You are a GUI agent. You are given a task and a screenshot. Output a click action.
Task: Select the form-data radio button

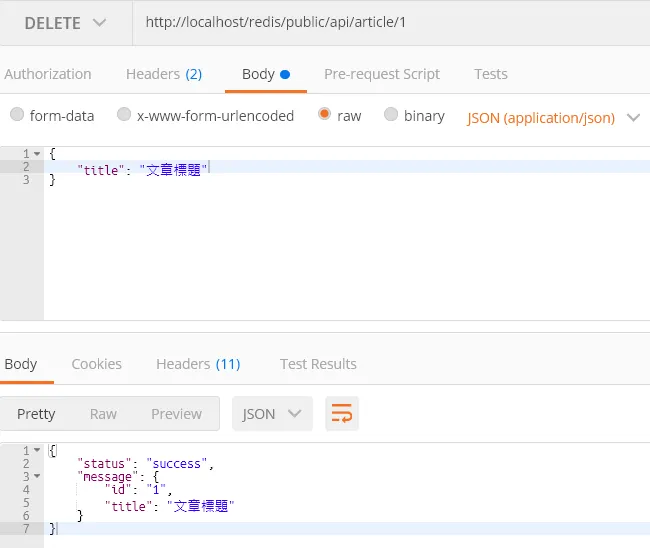click(x=17, y=114)
